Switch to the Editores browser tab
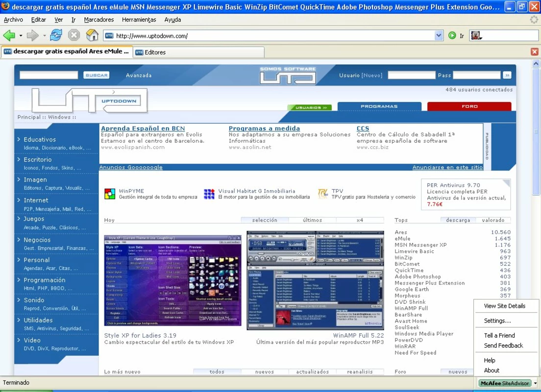 pos(199,52)
